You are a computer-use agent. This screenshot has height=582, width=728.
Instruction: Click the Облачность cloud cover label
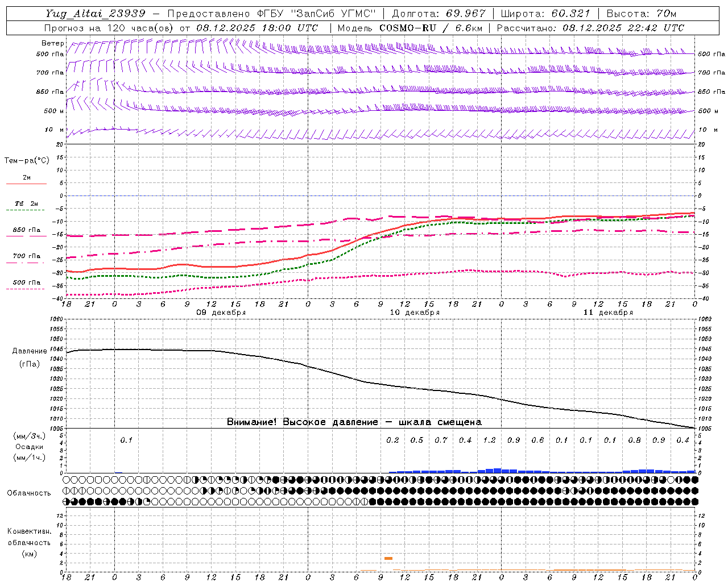pos(29,493)
